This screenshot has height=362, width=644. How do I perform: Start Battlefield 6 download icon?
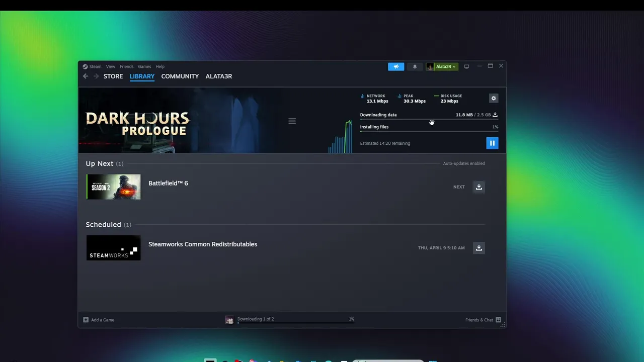pyautogui.click(x=479, y=187)
